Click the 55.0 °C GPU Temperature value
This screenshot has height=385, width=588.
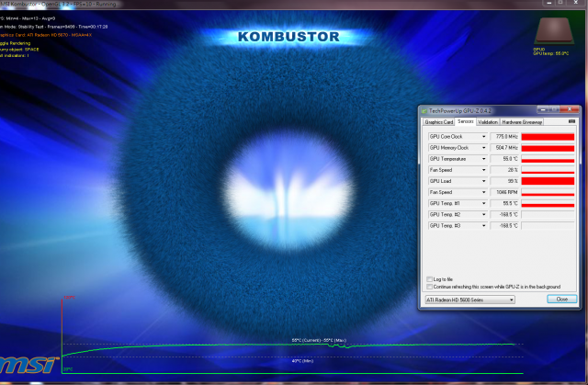(504, 159)
